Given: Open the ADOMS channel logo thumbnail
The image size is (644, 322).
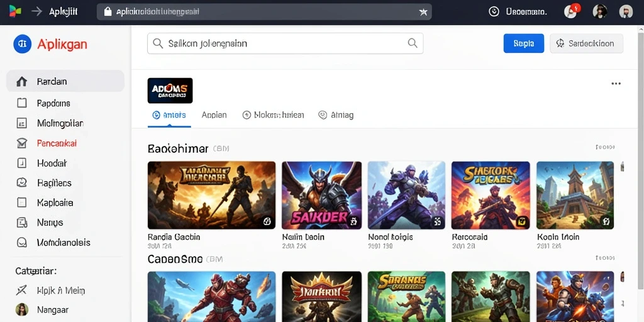Looking at the screenshot, I should coord(170,91).
